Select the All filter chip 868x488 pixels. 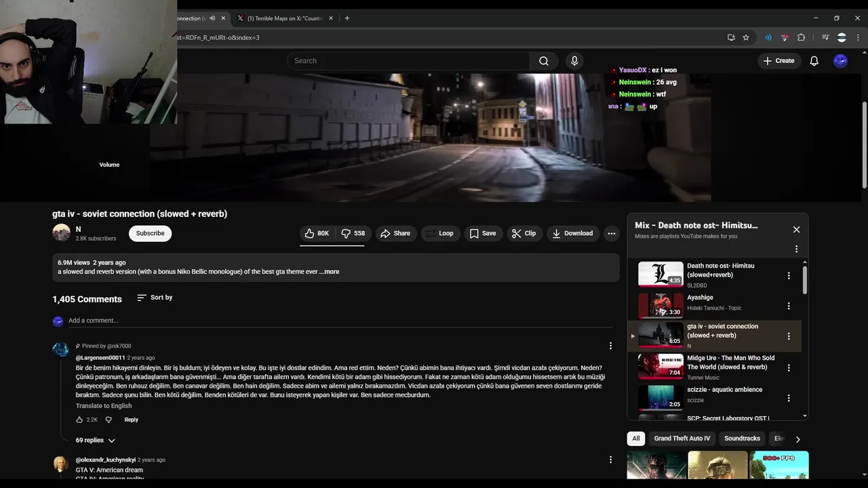636,439
